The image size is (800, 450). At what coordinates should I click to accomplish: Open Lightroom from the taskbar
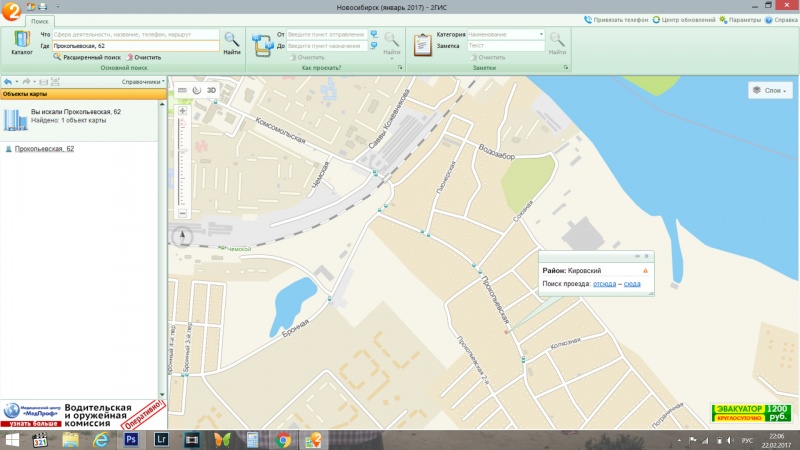[161, 439]
